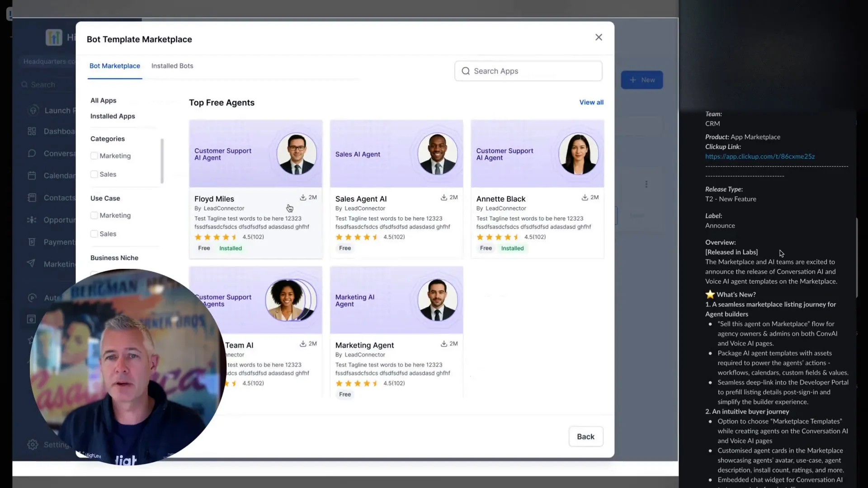
Task: Click the star rating on Annette Black card
Action: point(498,237)
